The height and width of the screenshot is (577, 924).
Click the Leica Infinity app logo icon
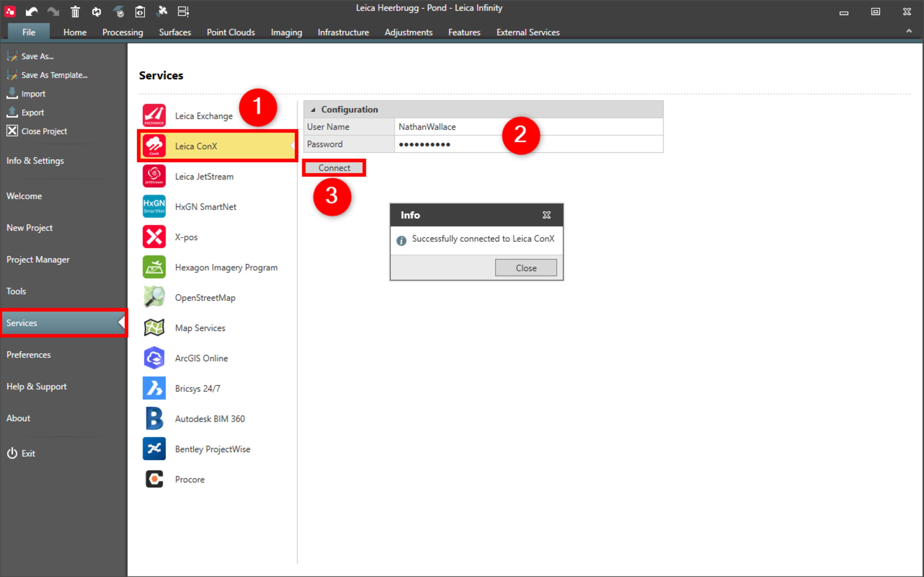click(10, 11)
